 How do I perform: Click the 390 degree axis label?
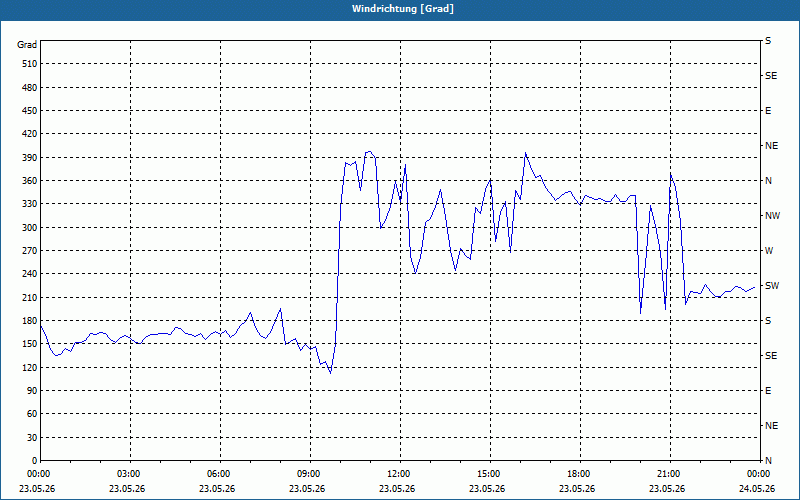(x=30, y=158)
